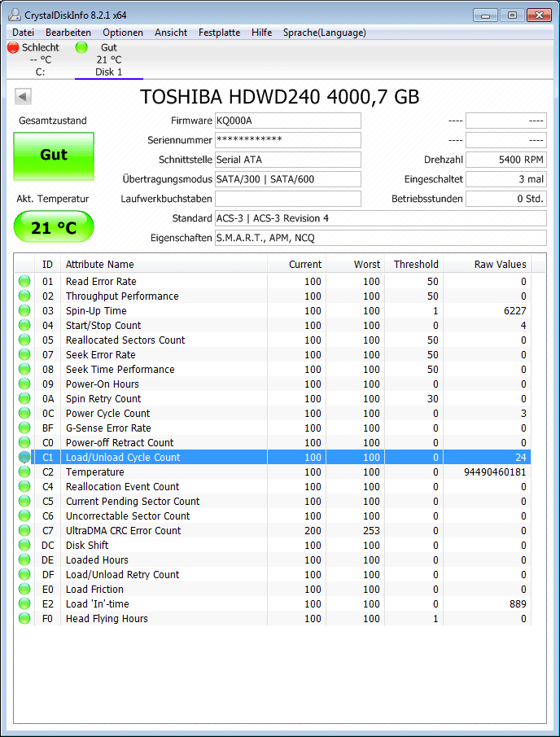
Task: Click the Firmware field KQ000A
Action: 288,121
